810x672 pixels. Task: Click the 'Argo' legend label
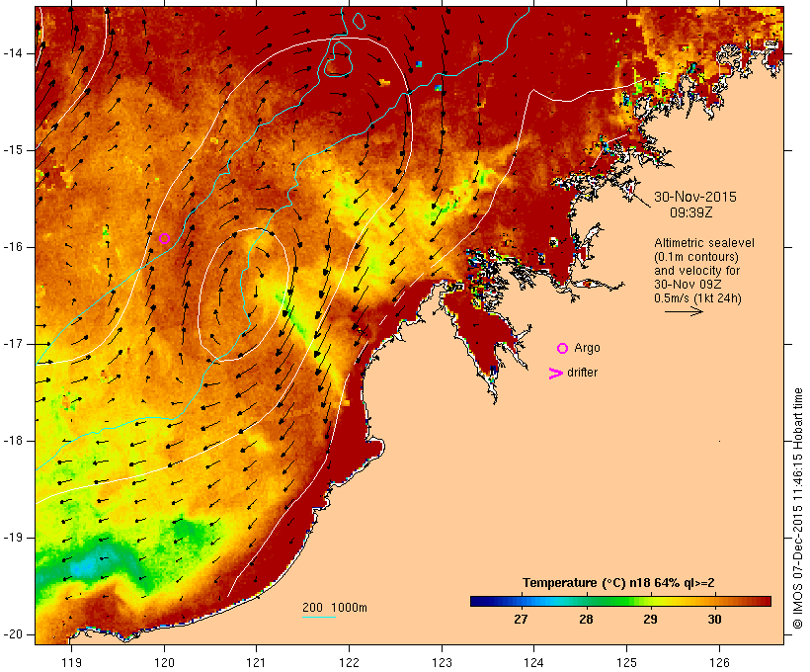click(x=587, y=349)
